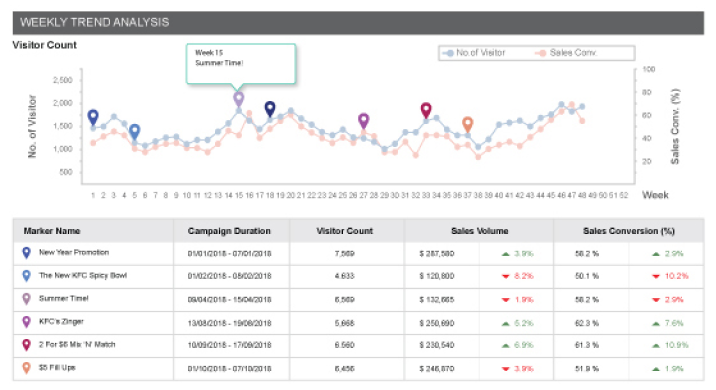The image size is (716, 390).
Task: Click the week 27 tick label on the axis
Action: [x=363, y=195]
